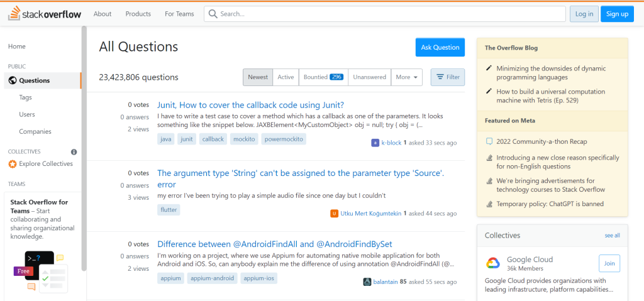Click k-block's user avatar
This screenshot has height=301, width=644.
[x=375, y=143]
